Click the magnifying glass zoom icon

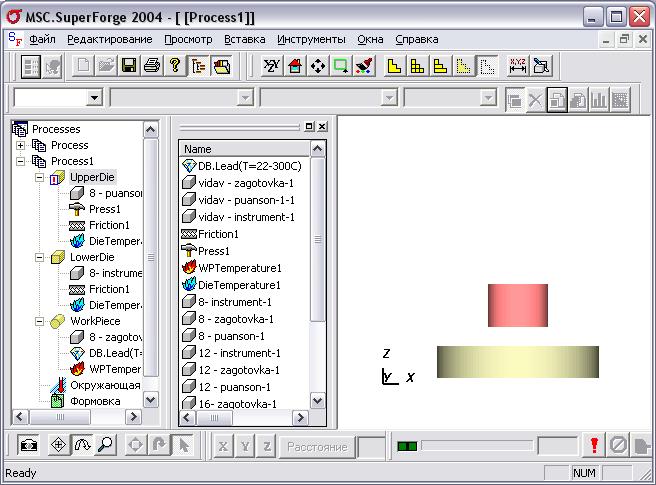105,445
